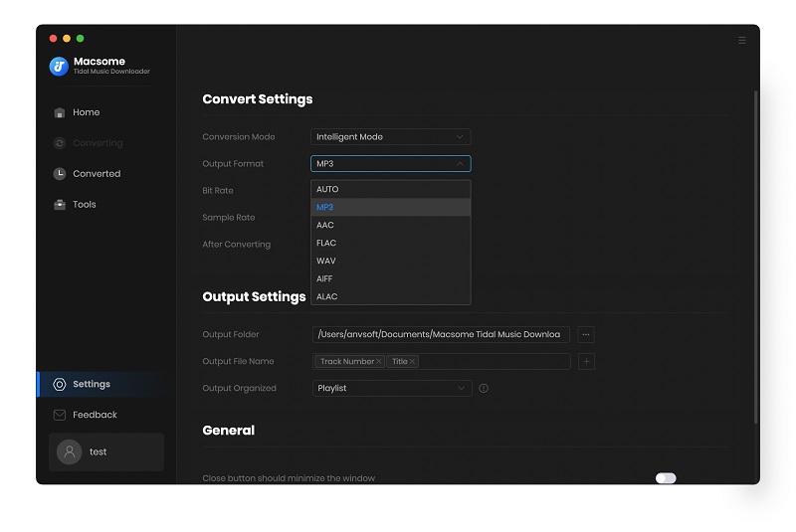
Task: Click the Bit Rate label
Action: pos(218,191)
